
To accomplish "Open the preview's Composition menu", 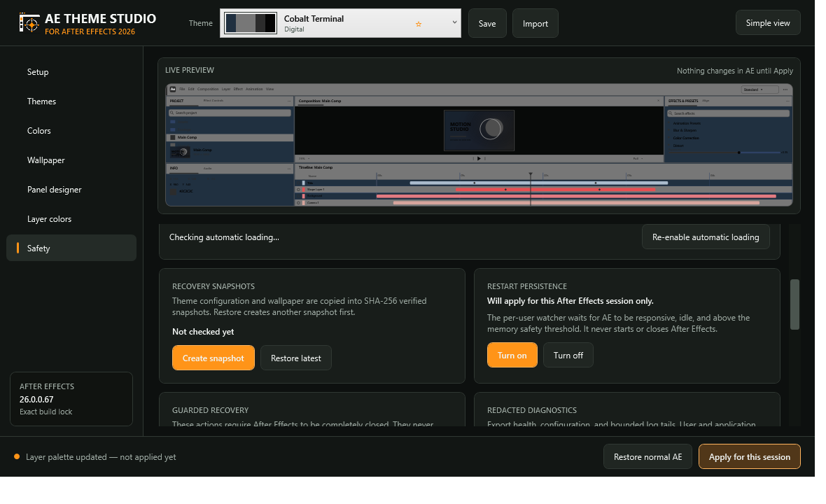I will click(208, 89).
